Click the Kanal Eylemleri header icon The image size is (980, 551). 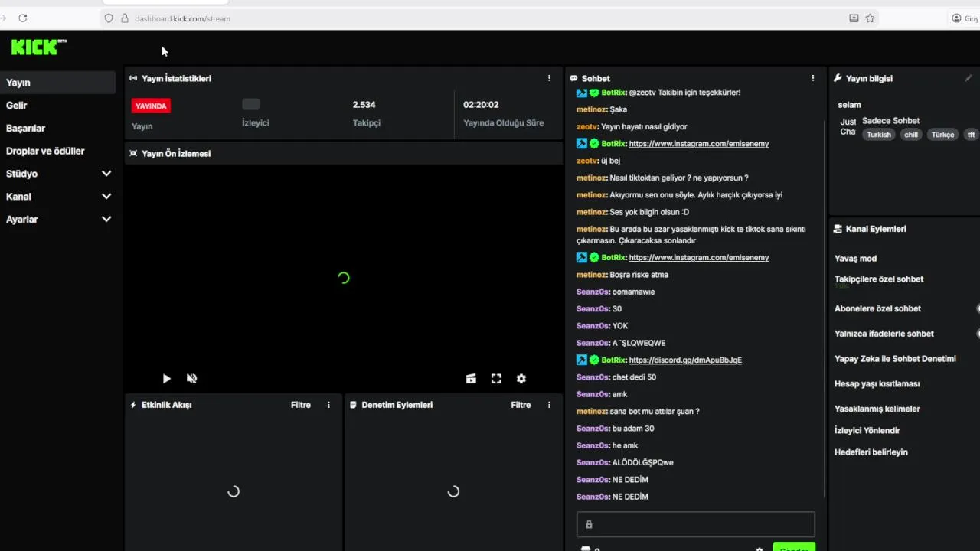click(838, 229)
